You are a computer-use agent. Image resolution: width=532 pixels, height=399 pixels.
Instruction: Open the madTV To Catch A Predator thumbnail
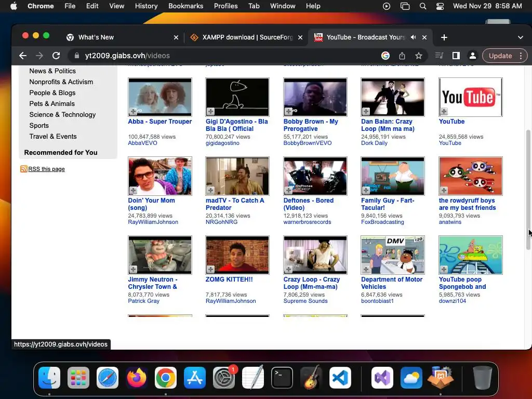click(237, 176)
